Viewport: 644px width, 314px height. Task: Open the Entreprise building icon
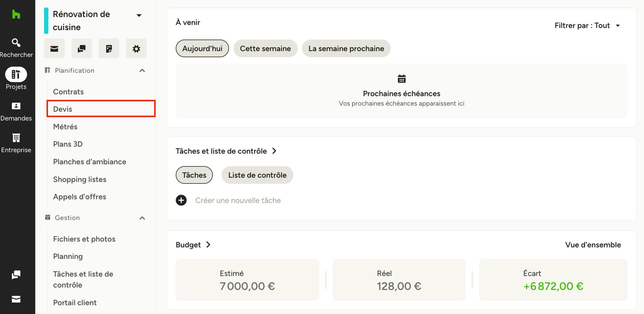(x=16, y=138)
